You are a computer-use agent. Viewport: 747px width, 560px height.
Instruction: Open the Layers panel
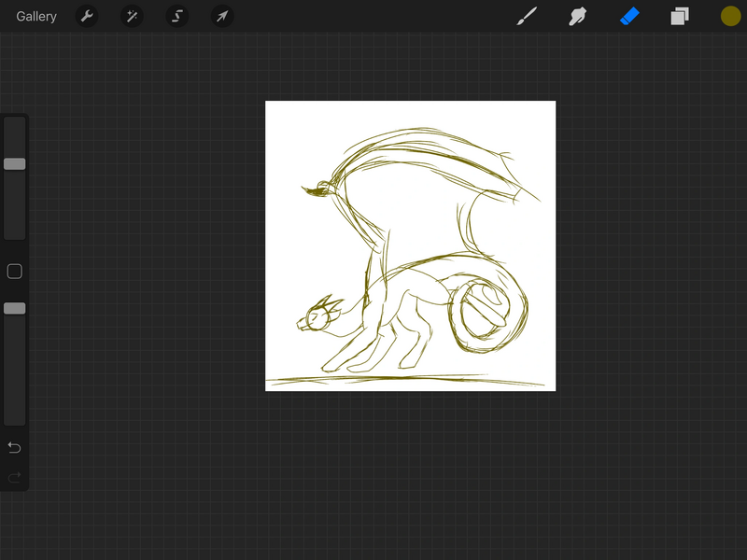679,17
